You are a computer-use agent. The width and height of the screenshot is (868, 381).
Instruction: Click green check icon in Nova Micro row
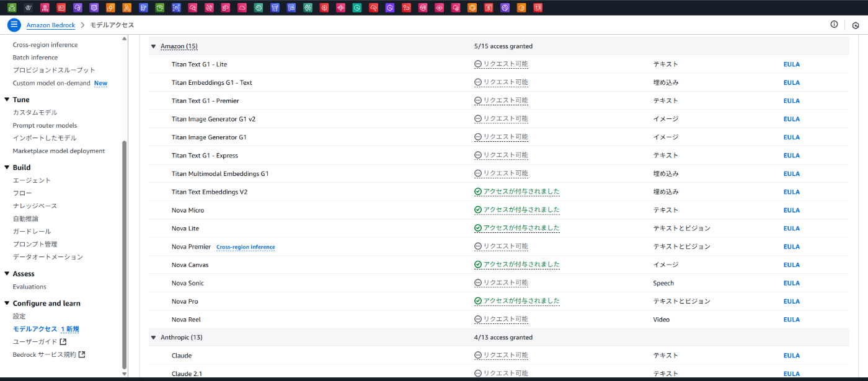click(478, 210)
